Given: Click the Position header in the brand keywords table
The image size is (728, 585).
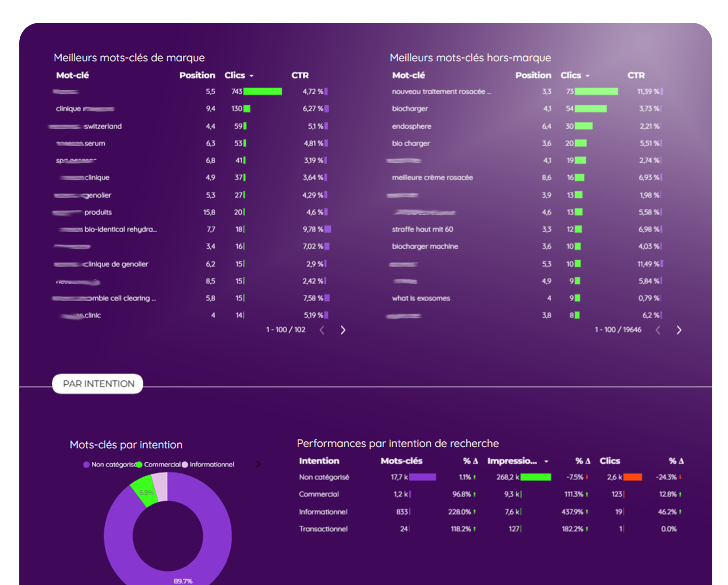Looking at the screenshot, I should [x=197, y=75].
